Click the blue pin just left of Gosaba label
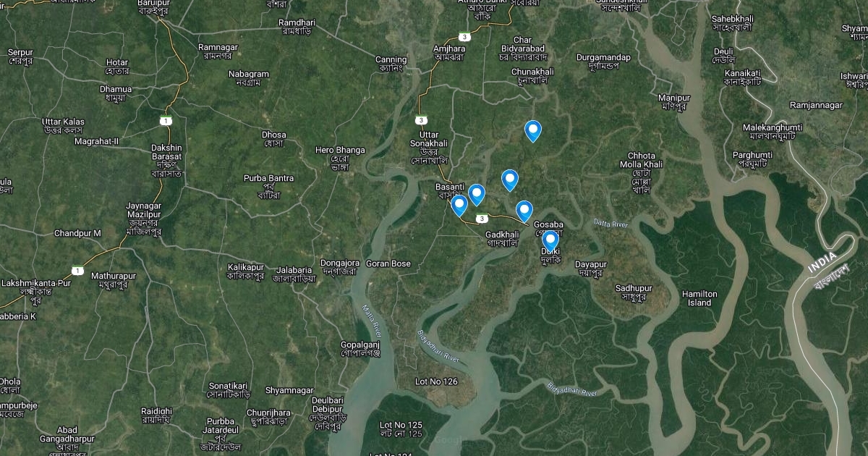 [524, 211]
